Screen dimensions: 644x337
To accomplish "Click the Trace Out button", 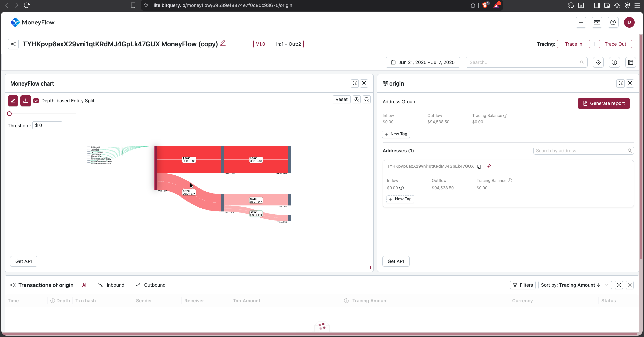I will (x=615, y=44).
